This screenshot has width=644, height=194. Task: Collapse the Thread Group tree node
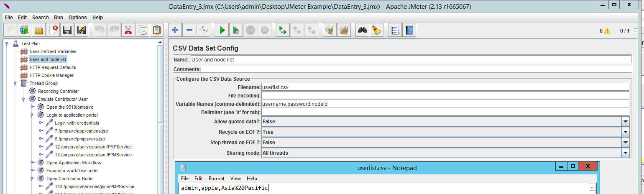pyautogui.click(x=15, y=83)
